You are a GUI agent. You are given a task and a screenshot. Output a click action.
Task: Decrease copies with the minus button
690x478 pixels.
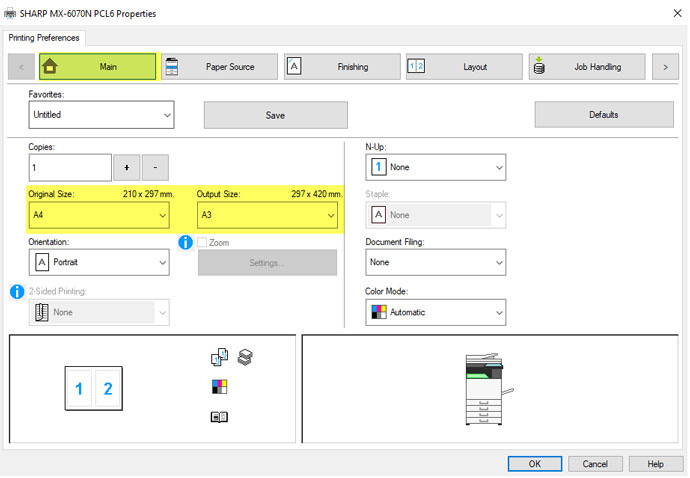pos(156,167)
